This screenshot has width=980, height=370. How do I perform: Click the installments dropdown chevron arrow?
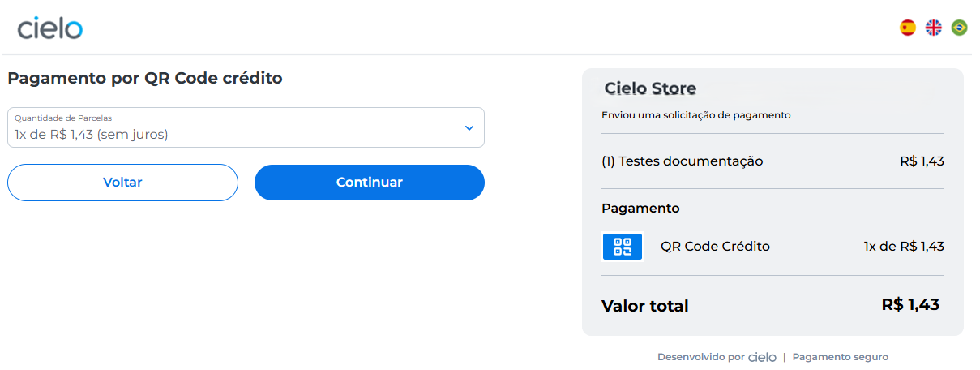[469, 127]
